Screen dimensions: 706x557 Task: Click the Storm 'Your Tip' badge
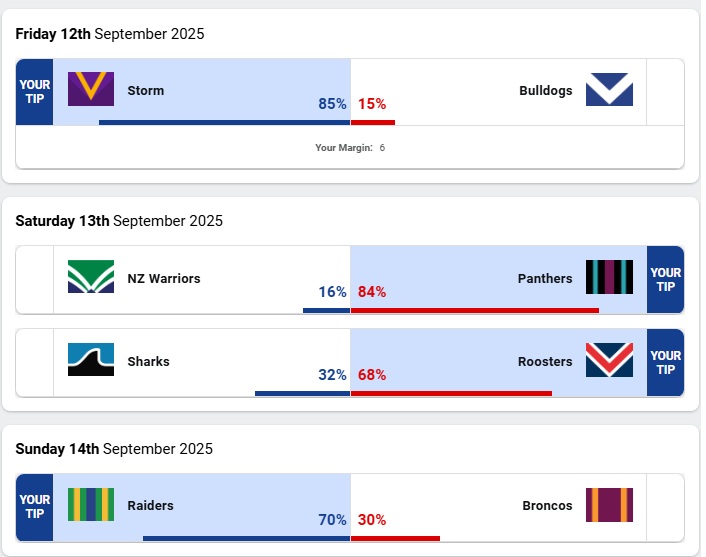pyautogui.click(x=34, y=92)
